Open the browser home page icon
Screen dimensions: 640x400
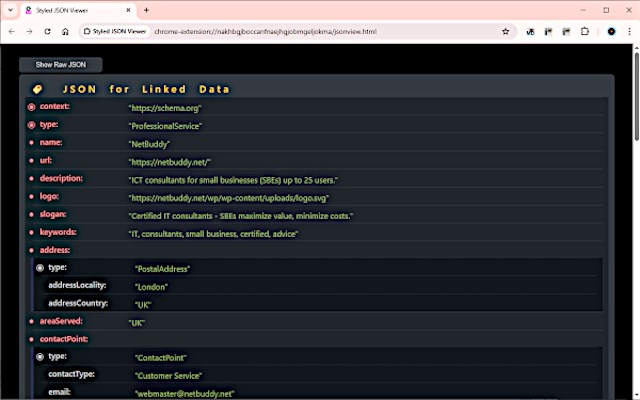[x=65, y=31]
